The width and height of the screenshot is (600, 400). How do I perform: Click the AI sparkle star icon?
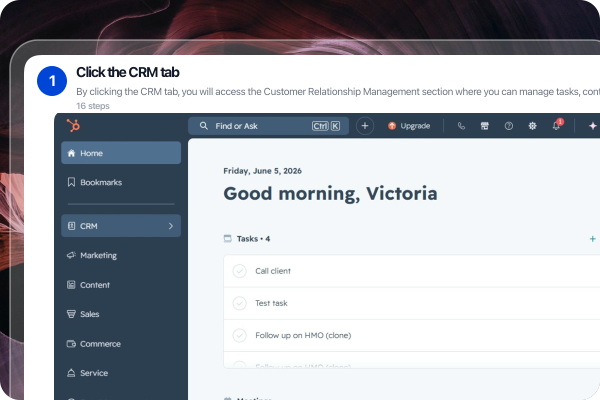click(593, 126)
